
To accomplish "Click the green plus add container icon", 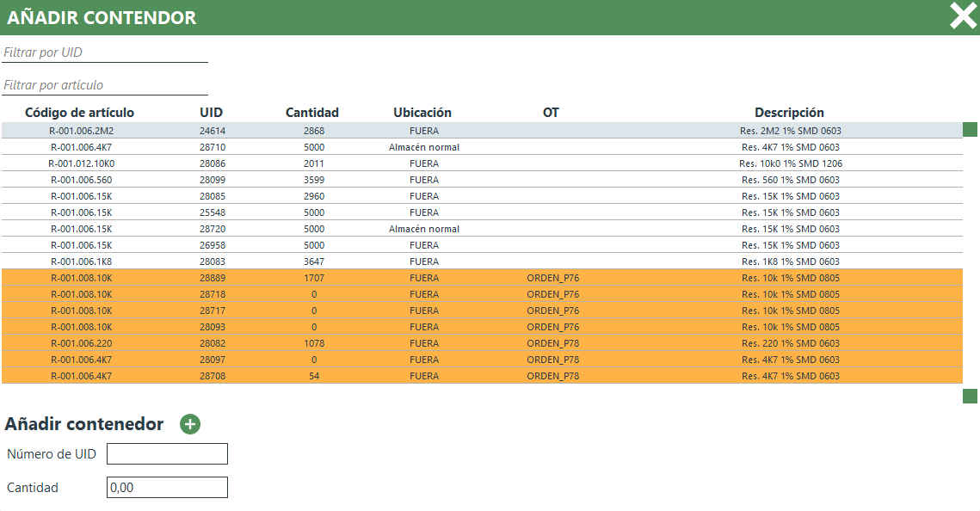I will coord(189,424).
